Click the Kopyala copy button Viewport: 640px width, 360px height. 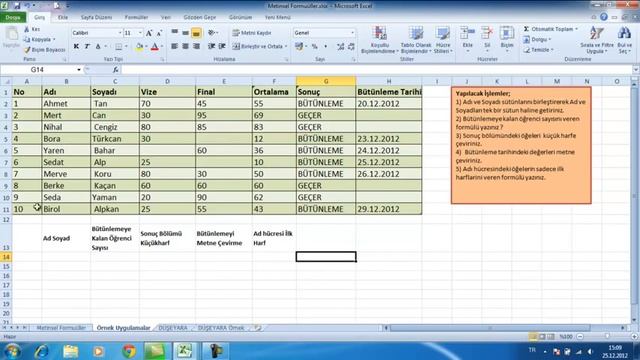coord(40,40)
